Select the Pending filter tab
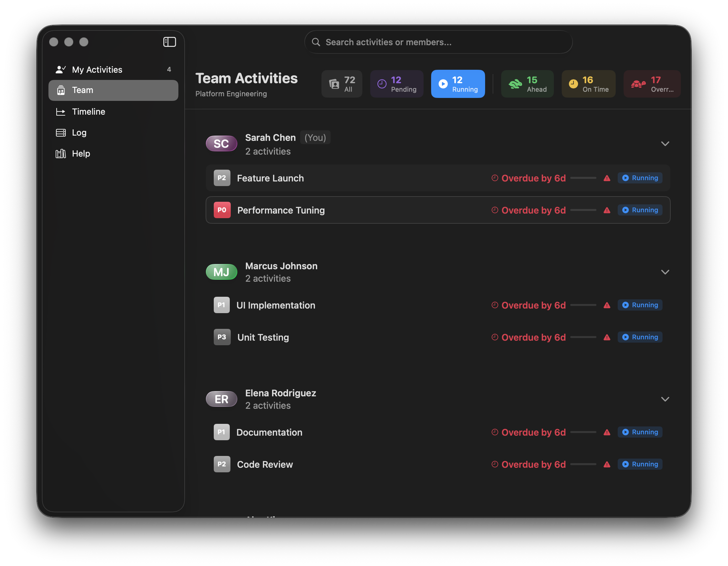This screenshot has width=728, height=566. click(397, 84)
